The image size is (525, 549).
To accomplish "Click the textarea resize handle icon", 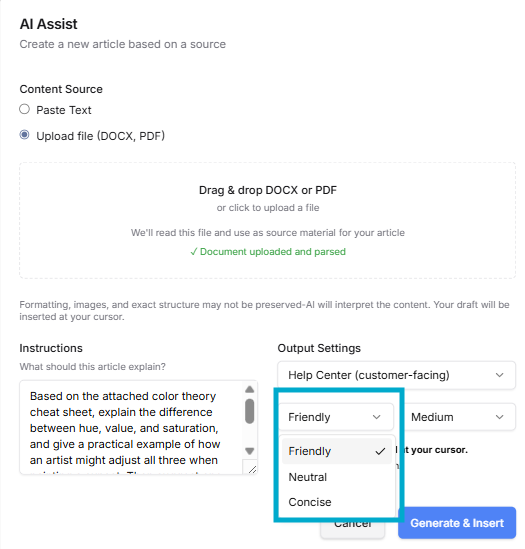I will [252, 469].
